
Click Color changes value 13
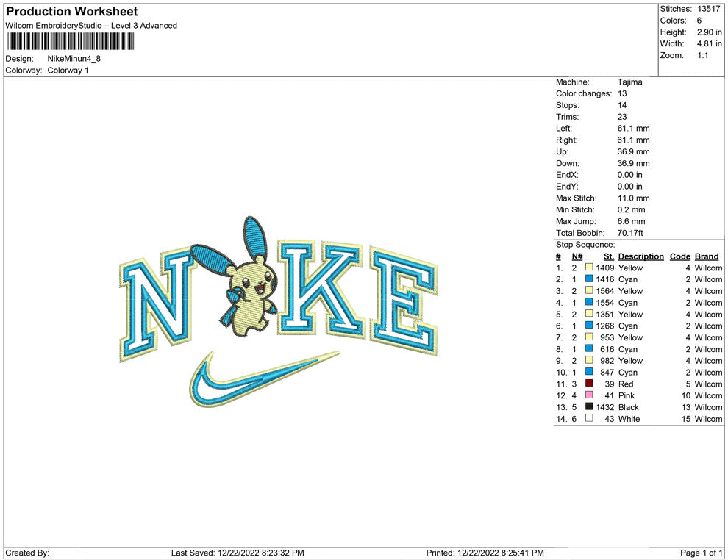coord(622,93)
